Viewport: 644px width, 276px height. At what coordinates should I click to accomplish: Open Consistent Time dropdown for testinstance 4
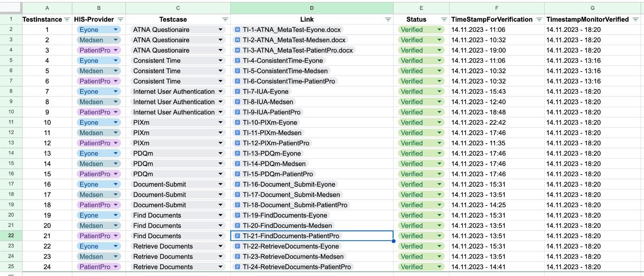click(221, 60)
